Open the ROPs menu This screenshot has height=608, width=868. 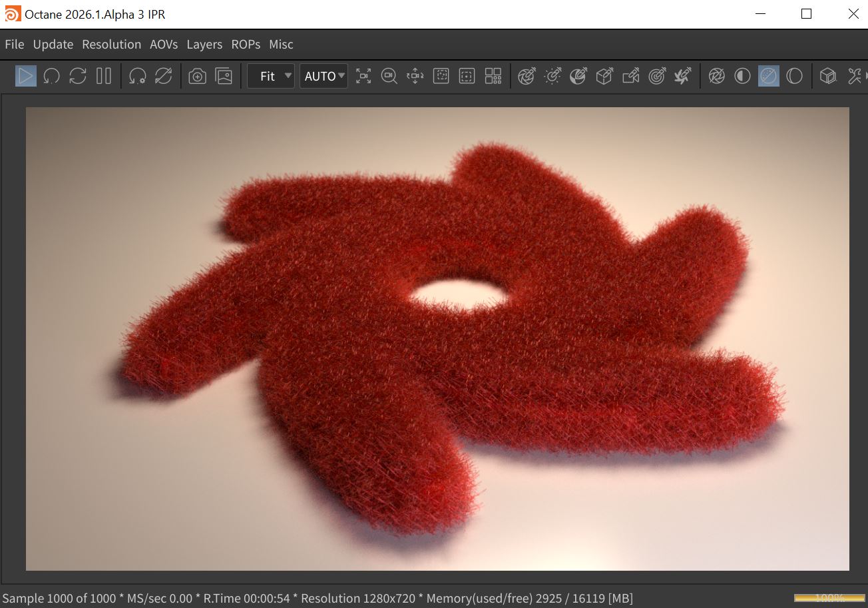pyautogui.click(x=246, y=45)
